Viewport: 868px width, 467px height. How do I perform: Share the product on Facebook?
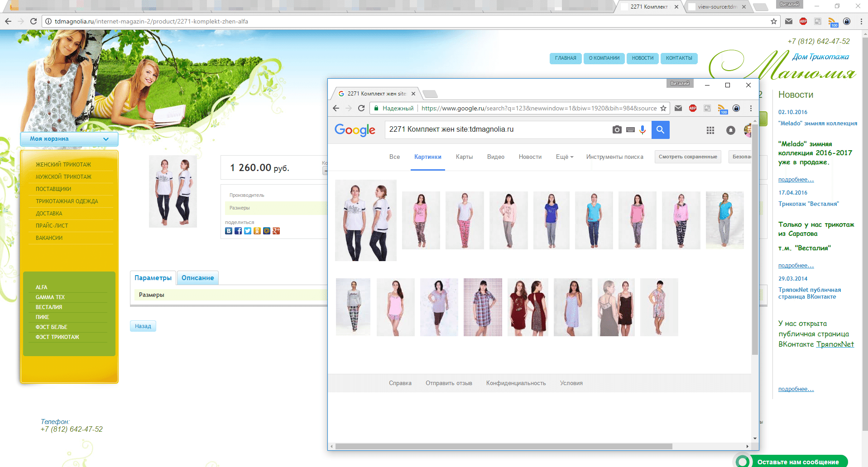(238, 231)
